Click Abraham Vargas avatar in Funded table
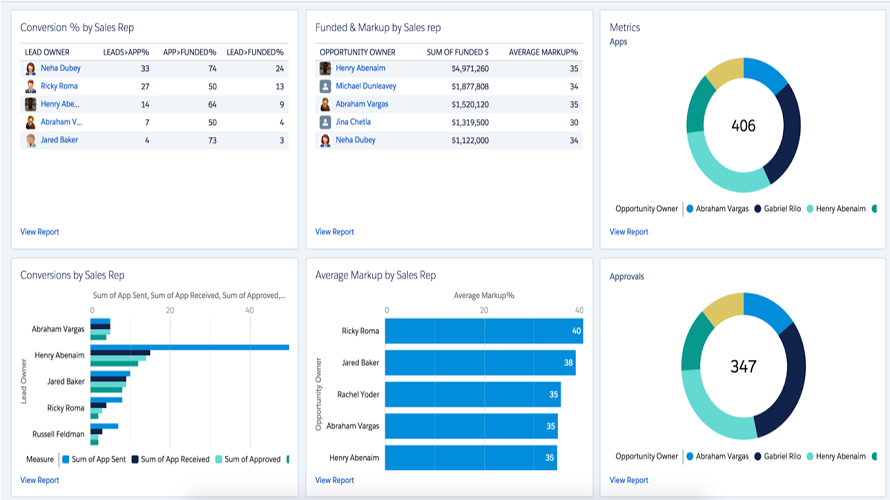This screenshot has height=500, width=890. [x=325, y=104]
